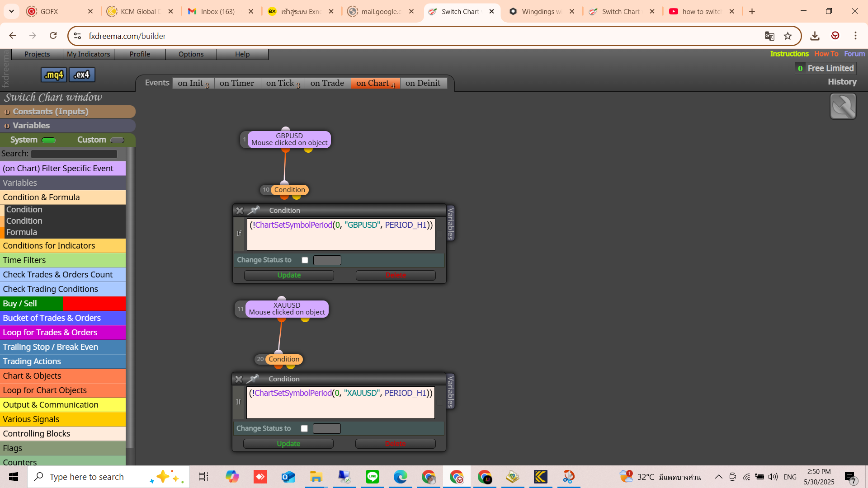868x488 pixels.
Task: Toggle the Custom blocks switch
Action: (117, 140)
